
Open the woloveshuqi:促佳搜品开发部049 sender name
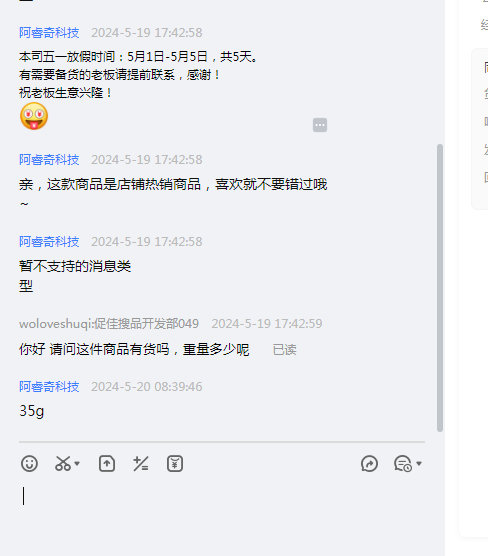click(x=109, y=323)
